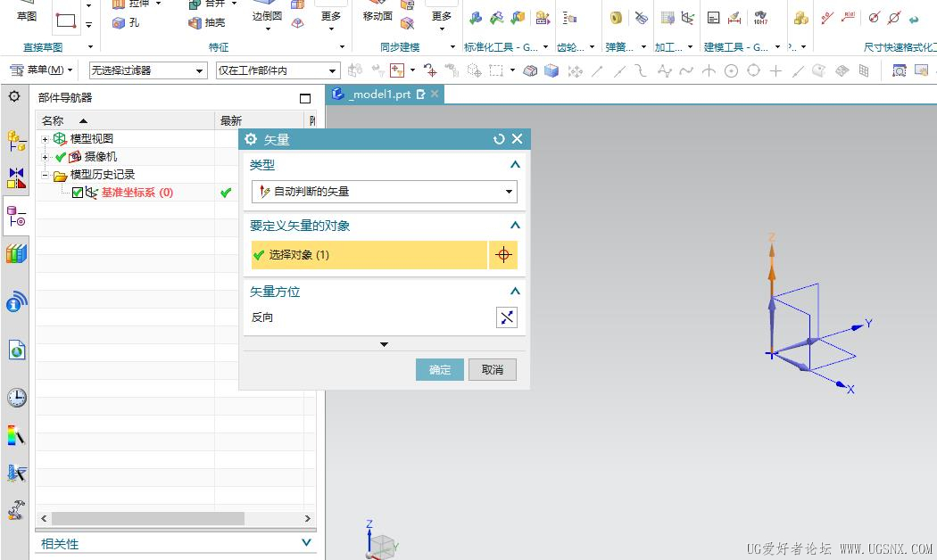
Task: Close the 矢量 dialog
Action: pyautogui.click(x=518, y=139)
